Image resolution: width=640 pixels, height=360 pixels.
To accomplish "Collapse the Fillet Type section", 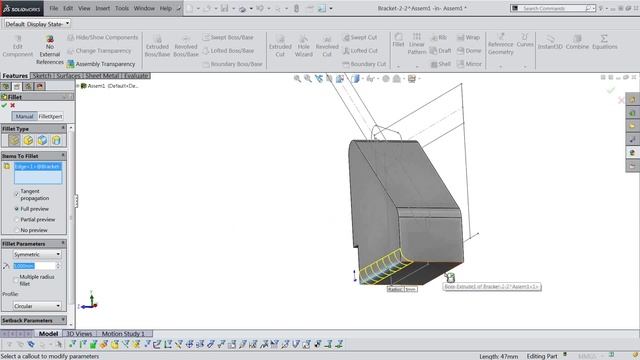I will [x=63, y=128].
